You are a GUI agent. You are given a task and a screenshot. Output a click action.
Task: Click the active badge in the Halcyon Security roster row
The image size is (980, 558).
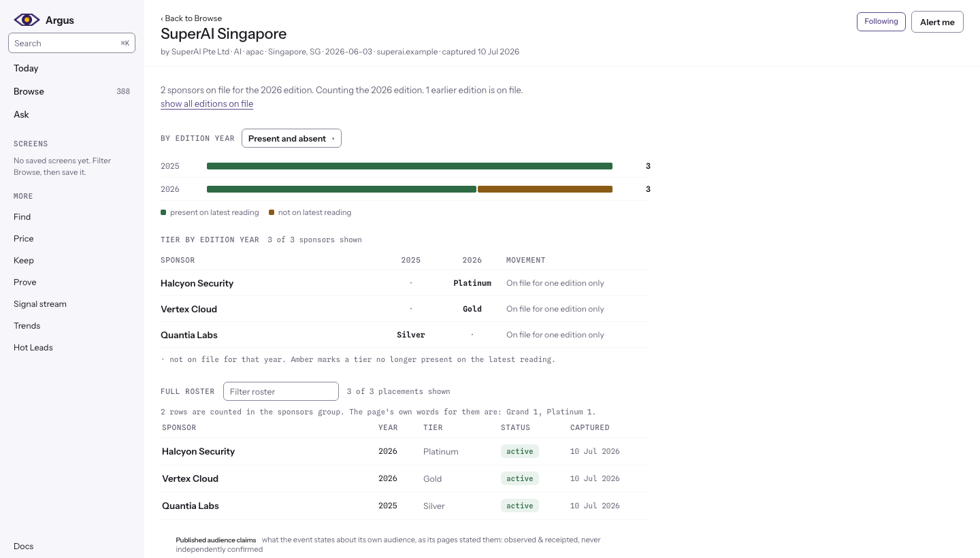point(520,451)
